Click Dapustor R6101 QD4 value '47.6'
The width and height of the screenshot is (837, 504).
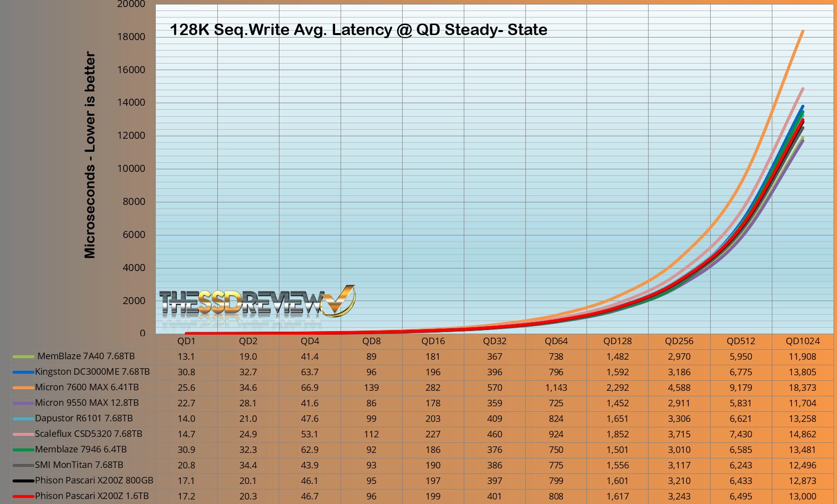(310, 419)
